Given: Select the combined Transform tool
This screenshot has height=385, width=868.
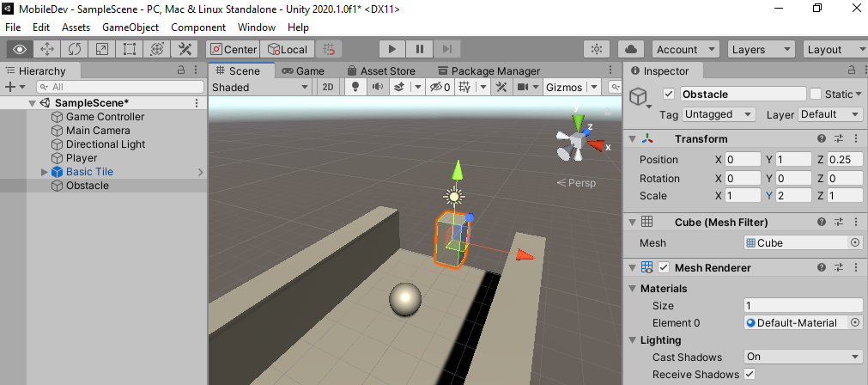Looking at the screenshot, I should (156, 49).
